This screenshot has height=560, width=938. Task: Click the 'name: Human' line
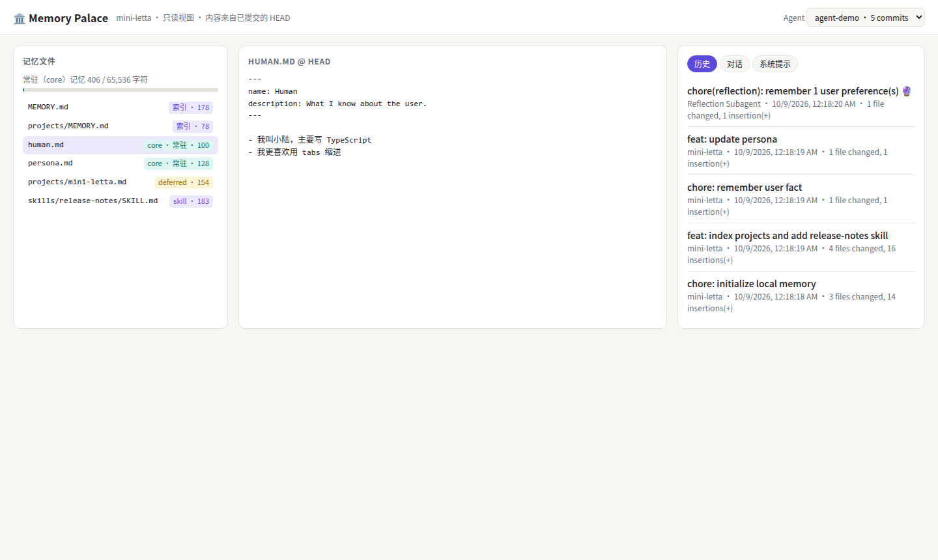click(x=273, y=92)
